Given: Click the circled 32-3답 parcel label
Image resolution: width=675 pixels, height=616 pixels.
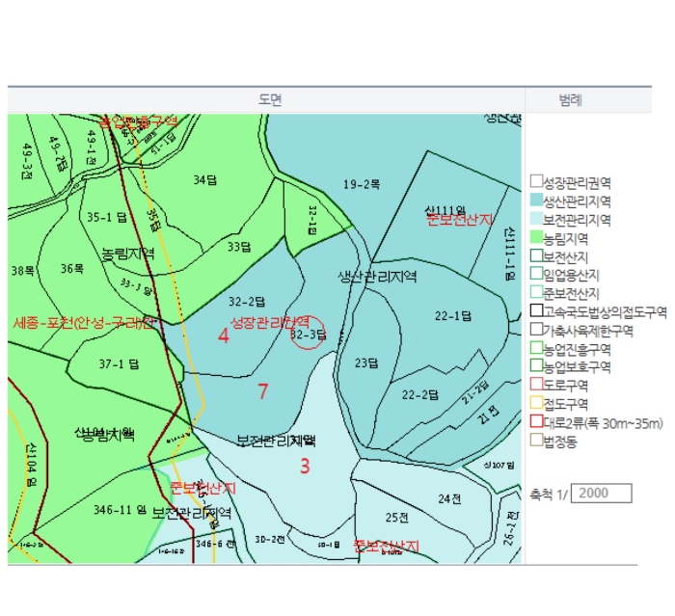Looking at the screenshot, I should pos(308,335).
